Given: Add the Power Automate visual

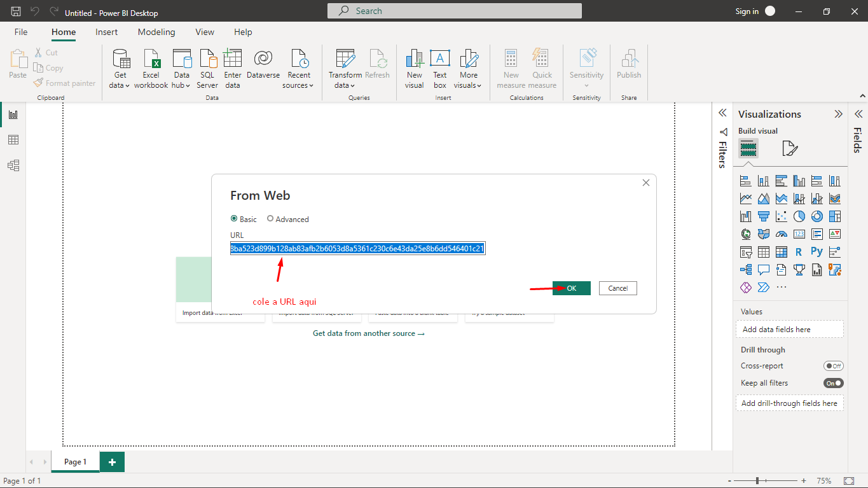Looking at the screenshot, I should [x=764, y=288].
